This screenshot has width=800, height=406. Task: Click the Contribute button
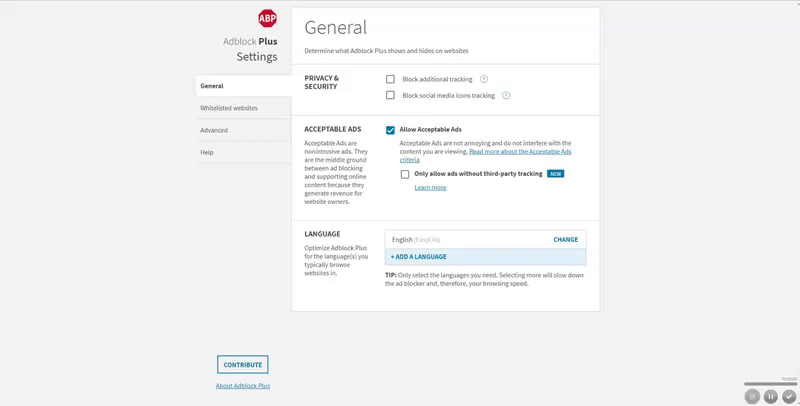243,365
